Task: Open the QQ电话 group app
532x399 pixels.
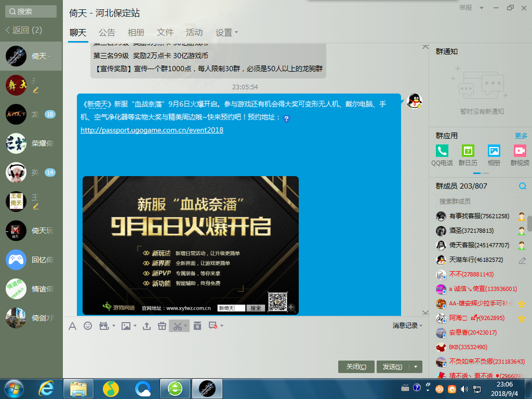Action: [442, 151]
